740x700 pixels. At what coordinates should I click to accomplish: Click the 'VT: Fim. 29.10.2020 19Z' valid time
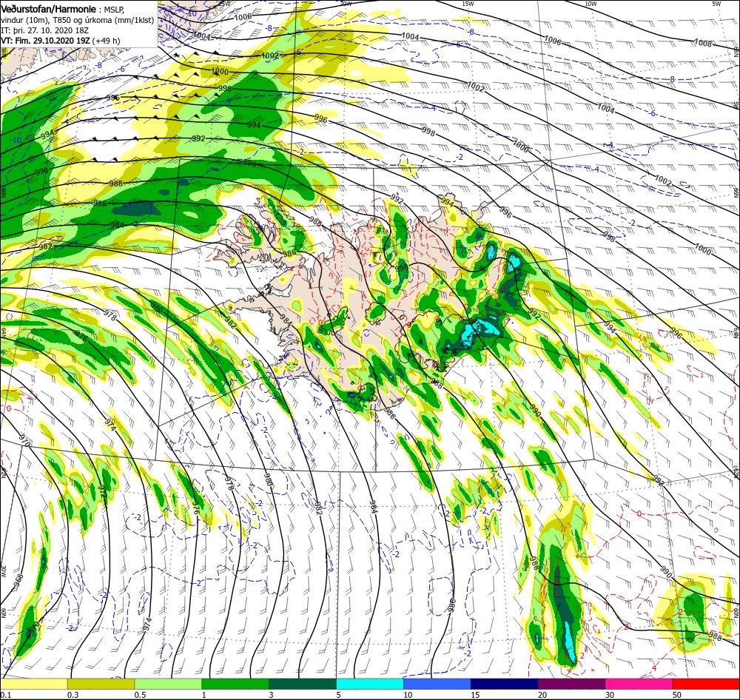pyautogui.click(x=45, y=41)
